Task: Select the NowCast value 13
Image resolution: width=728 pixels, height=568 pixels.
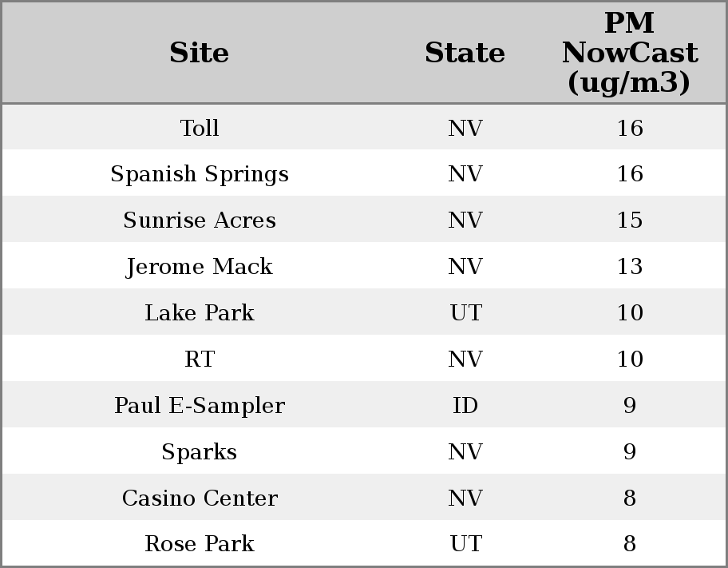Action: coord(630,267)
